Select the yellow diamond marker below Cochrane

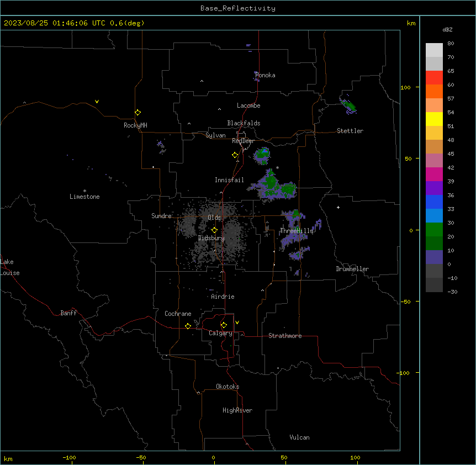tap(188, 326)
